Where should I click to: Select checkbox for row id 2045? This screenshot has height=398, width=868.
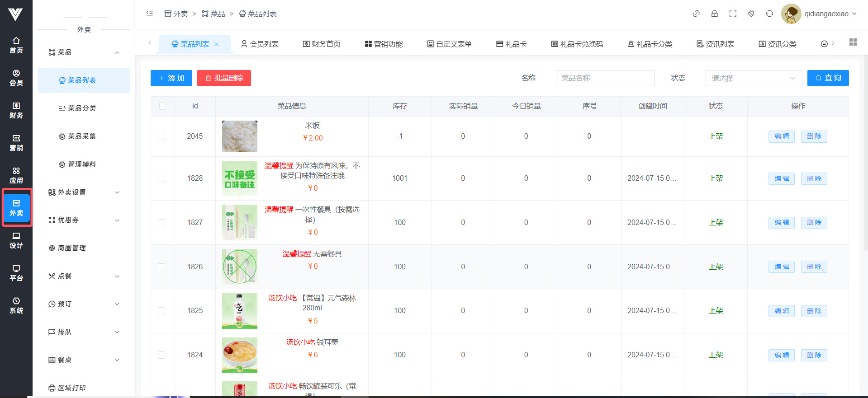click(x=161, y=136)
